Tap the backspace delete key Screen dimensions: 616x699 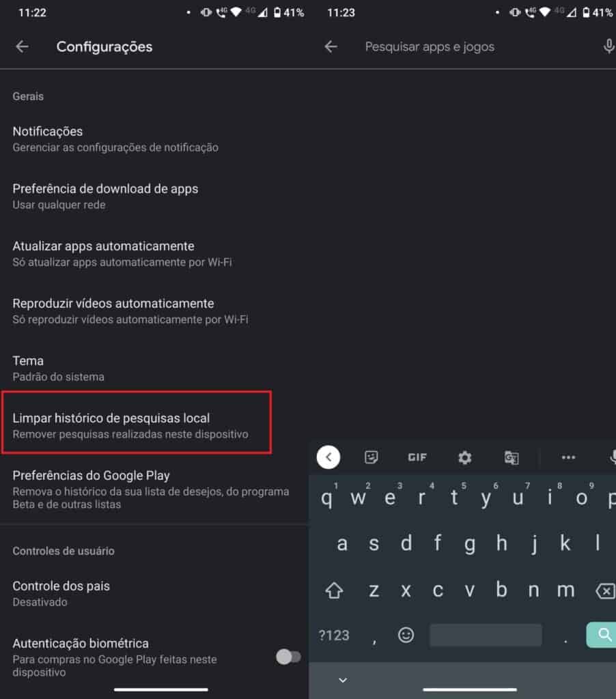point(605,591)
